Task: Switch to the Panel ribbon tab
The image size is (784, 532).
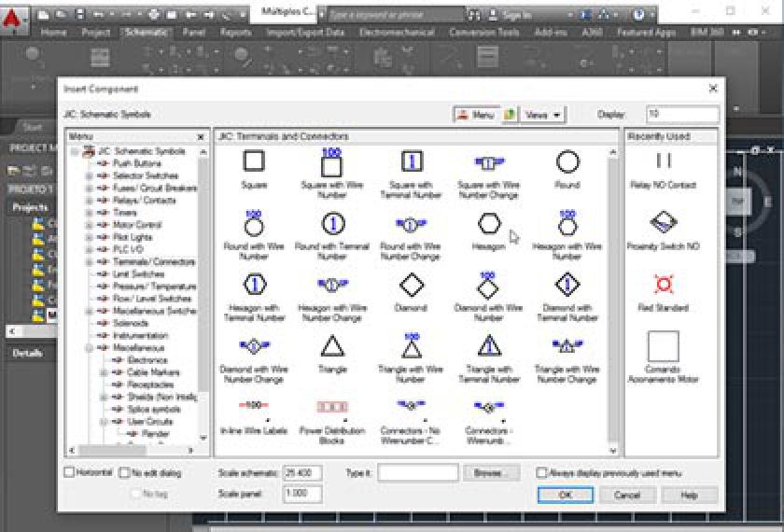Action: (194, 32)
